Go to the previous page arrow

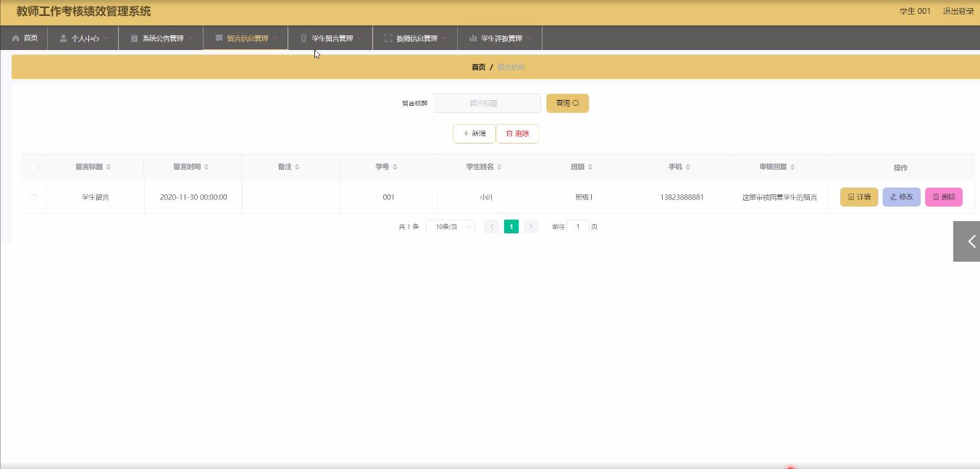click(x=492, y=227)
